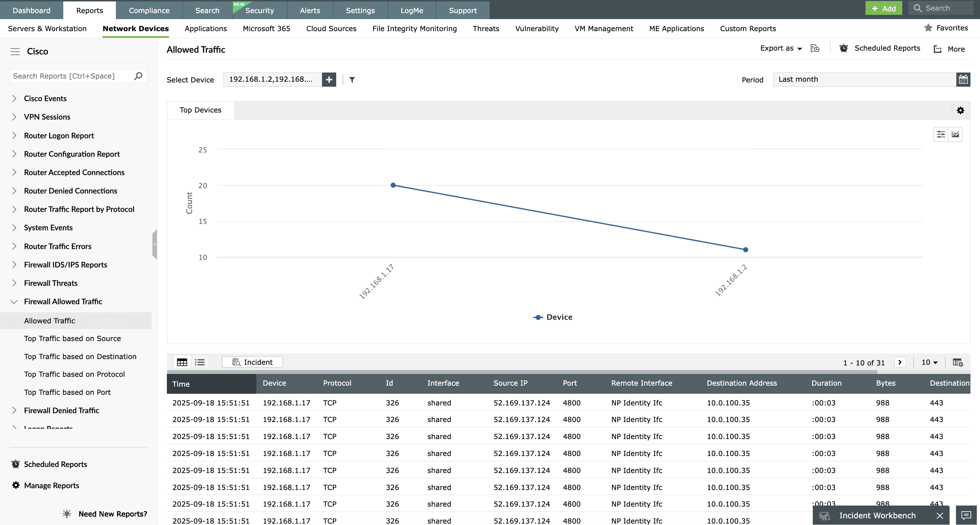Open the Period calendar picker icon
The image size is (980, 525).
(x=963, y=80)
